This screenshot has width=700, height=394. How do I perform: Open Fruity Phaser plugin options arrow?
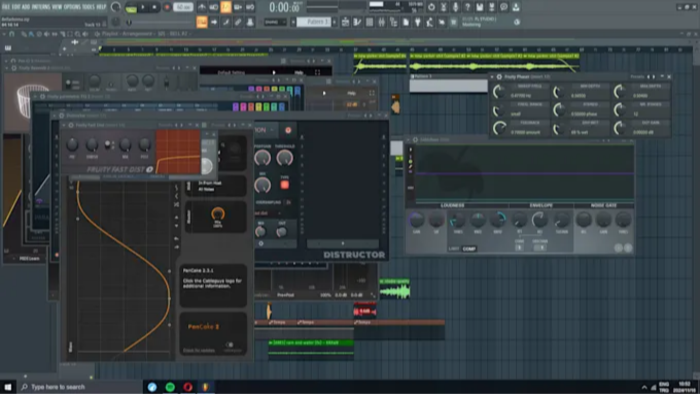tap(492, 77)
